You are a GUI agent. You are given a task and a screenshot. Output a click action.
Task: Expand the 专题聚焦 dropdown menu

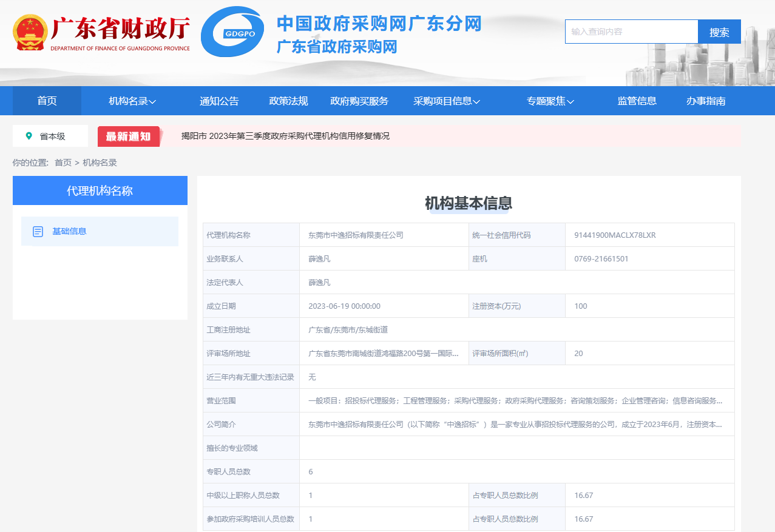[x=550, y=101]
